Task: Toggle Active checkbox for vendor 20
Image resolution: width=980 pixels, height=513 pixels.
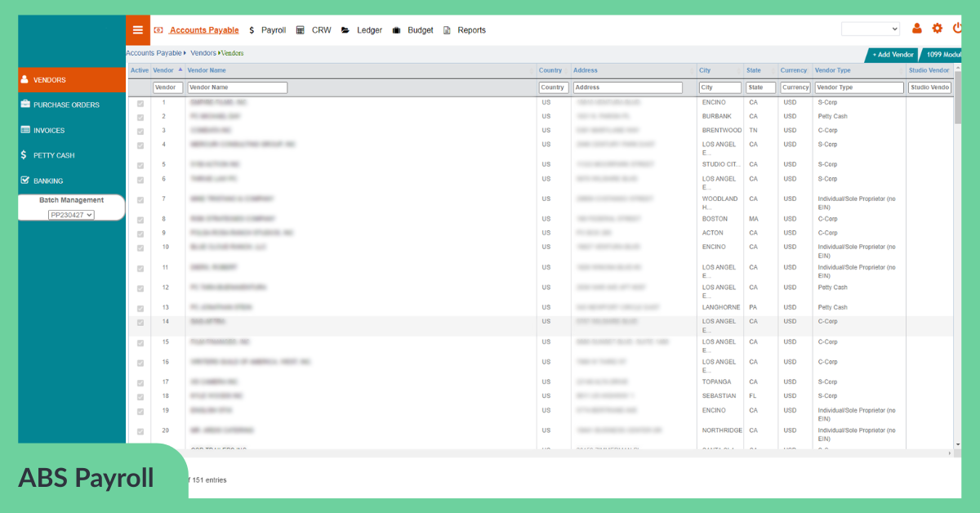Action: 140,431
